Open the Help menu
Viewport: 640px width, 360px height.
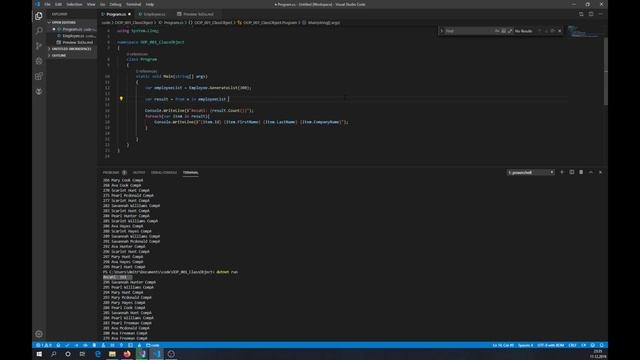[150, 4]
